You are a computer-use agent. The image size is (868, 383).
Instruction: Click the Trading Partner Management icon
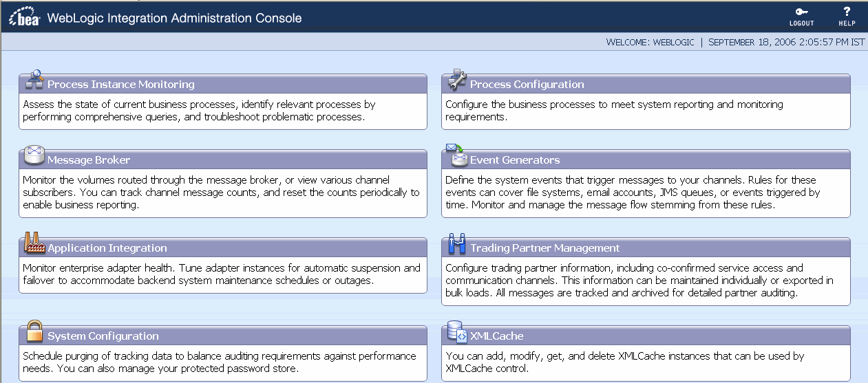point(457,243)
